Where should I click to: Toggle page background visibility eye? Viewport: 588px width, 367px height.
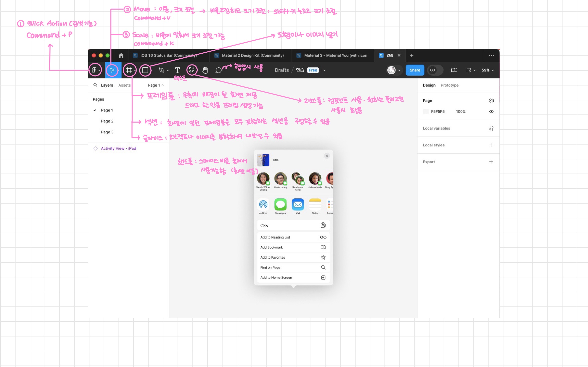[491, 112]
